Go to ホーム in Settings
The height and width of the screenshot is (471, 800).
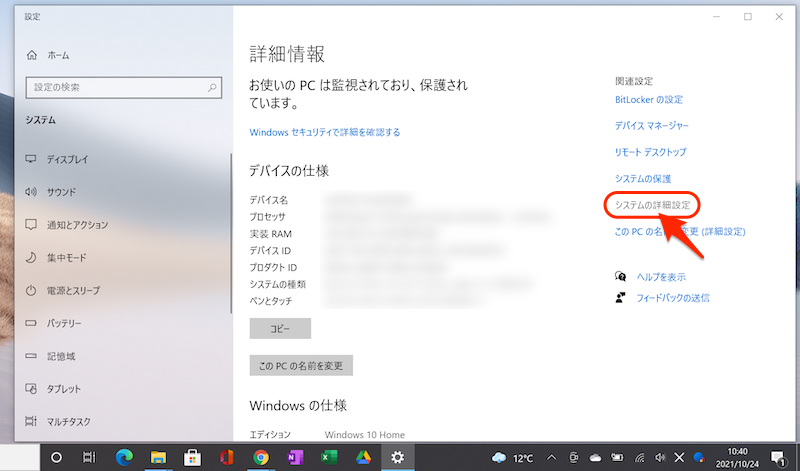(57, 55)
